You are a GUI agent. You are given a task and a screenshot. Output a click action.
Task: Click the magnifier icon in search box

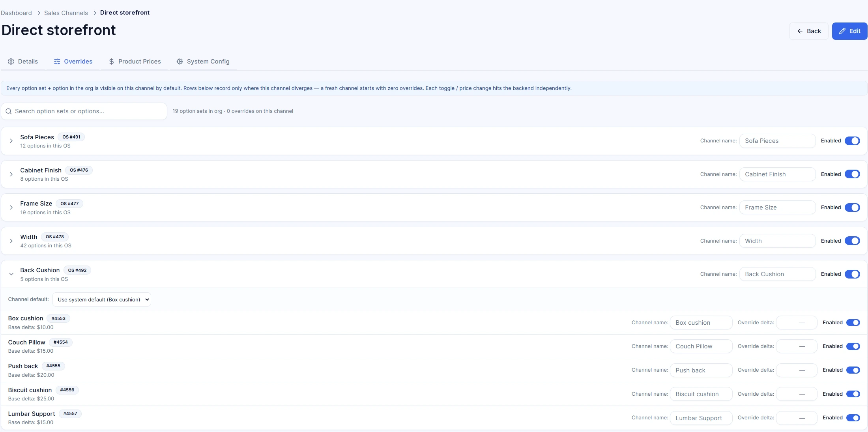pos(9,111)
